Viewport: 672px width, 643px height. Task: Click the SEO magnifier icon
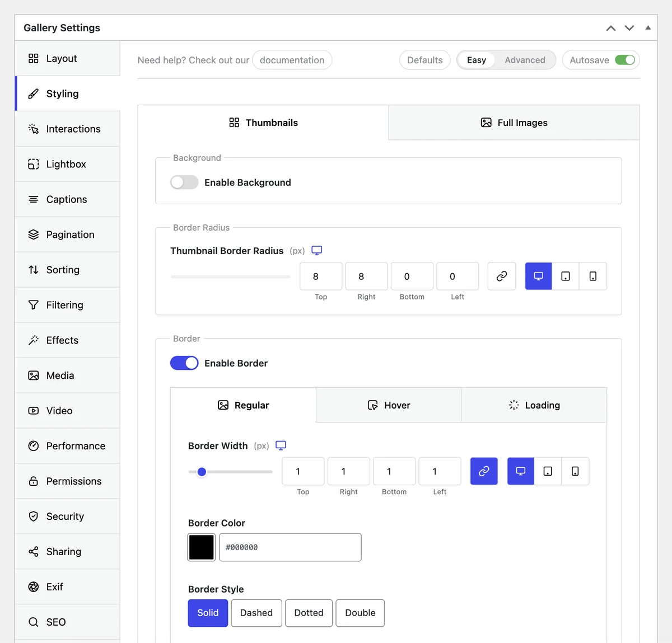coord(34,622)
